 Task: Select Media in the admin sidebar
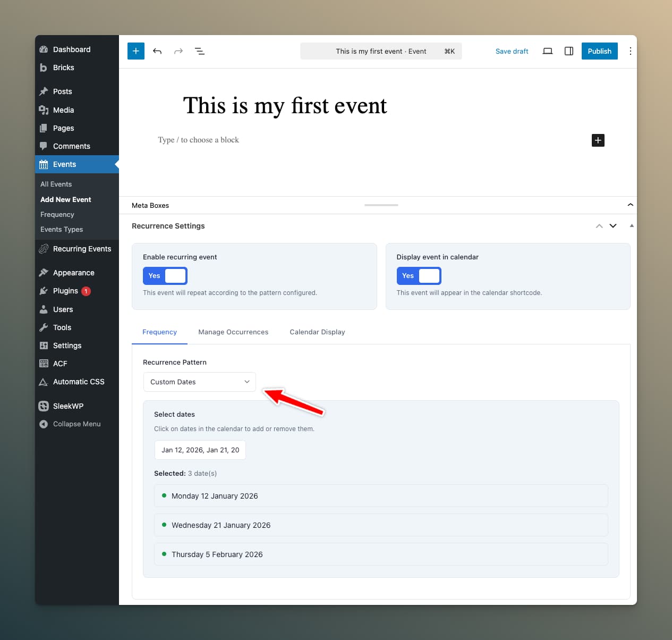pos(62,110)
